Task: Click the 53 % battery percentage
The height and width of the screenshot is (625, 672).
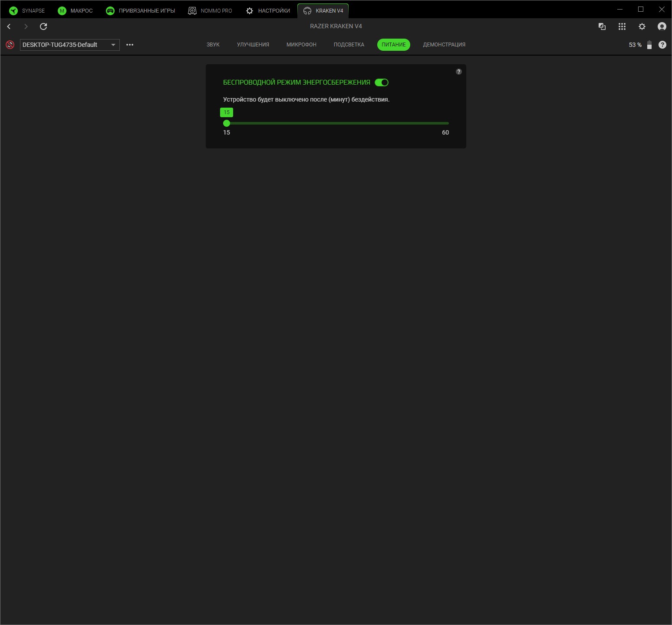Action: tap(635, 45)
